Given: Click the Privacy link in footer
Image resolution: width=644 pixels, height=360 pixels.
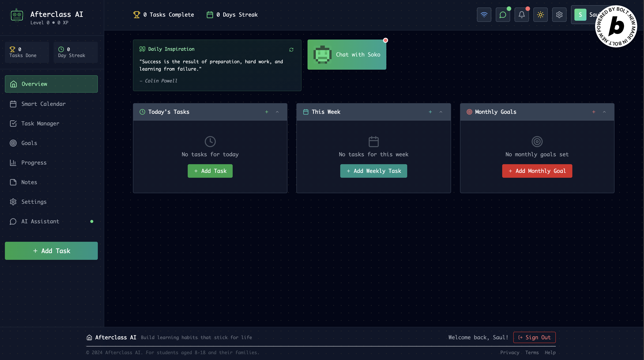Looking at the screenshot, I should click(x=510, y=352).
